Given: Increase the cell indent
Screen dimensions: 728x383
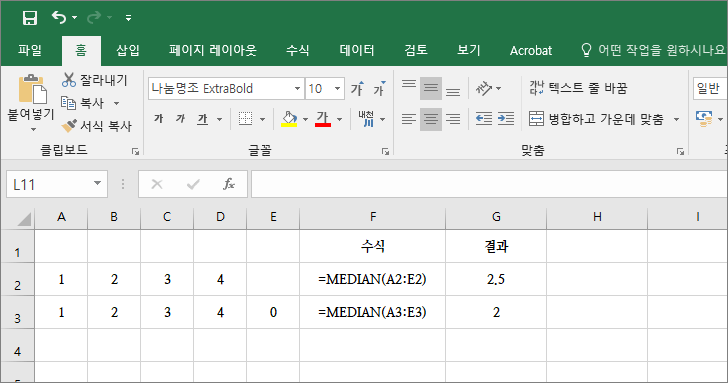Looking at the screenshot, I should (x=506, y=119).
